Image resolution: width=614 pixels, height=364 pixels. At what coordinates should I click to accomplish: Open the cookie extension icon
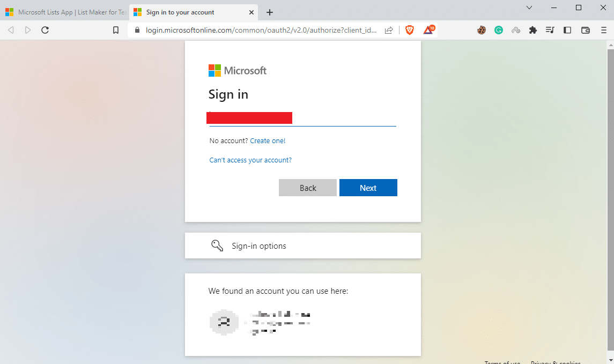click(x=481, y=30)
